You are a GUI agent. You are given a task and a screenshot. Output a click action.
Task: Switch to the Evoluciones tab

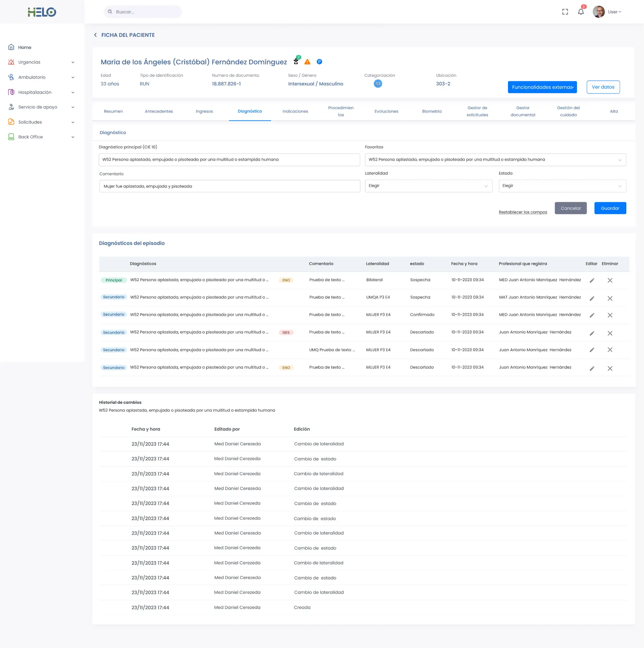click(386, 111)
